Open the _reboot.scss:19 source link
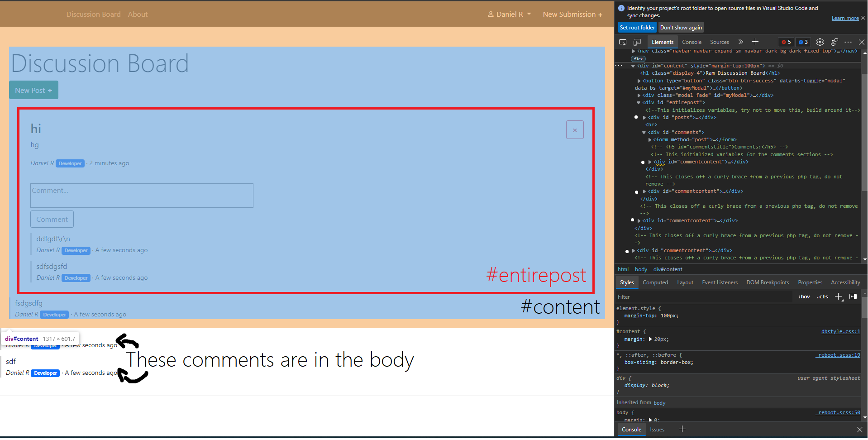 [x=838, y=355]
